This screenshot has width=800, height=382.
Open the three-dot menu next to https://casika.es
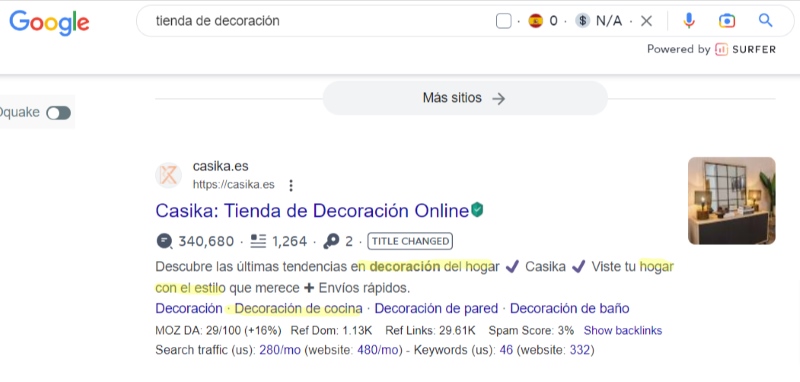291,185
